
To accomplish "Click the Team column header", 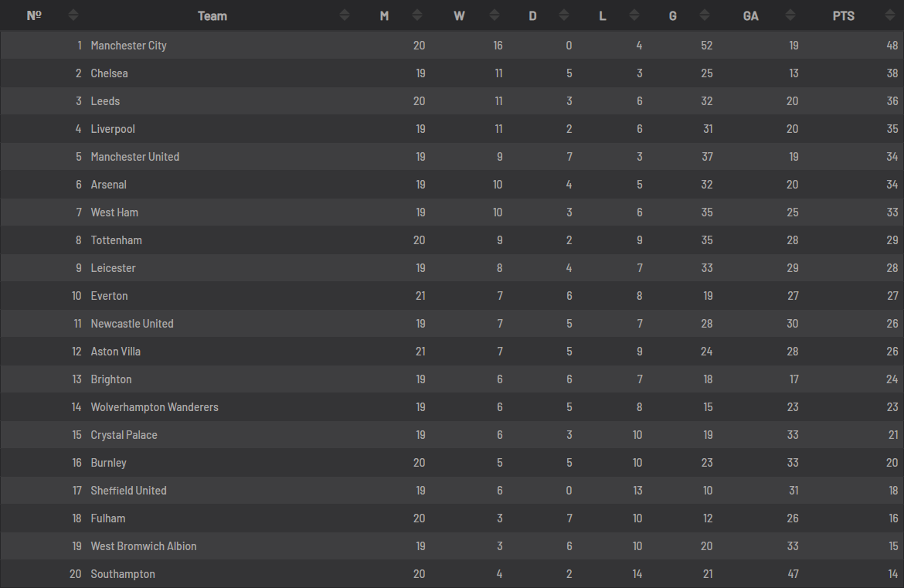I will [x=212, y=16].
